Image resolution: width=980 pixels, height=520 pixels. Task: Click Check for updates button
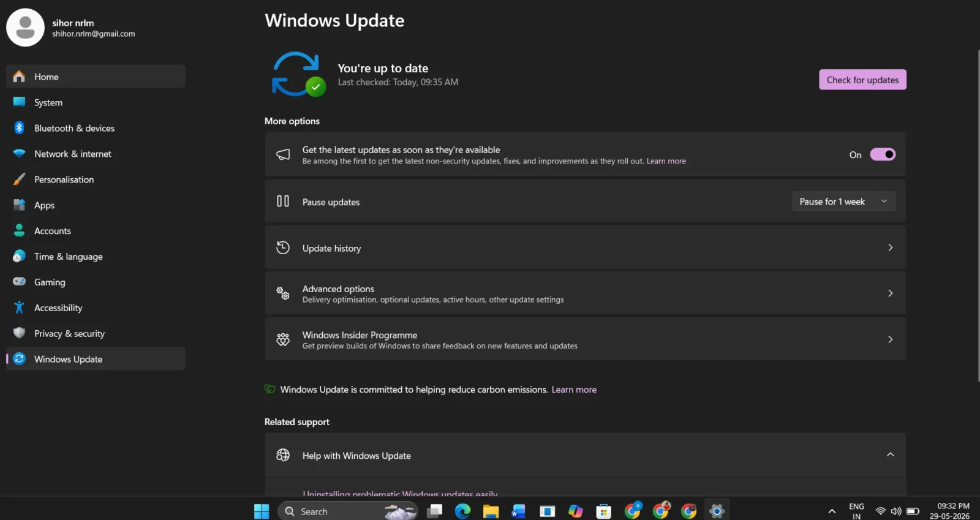coord(862,80)
